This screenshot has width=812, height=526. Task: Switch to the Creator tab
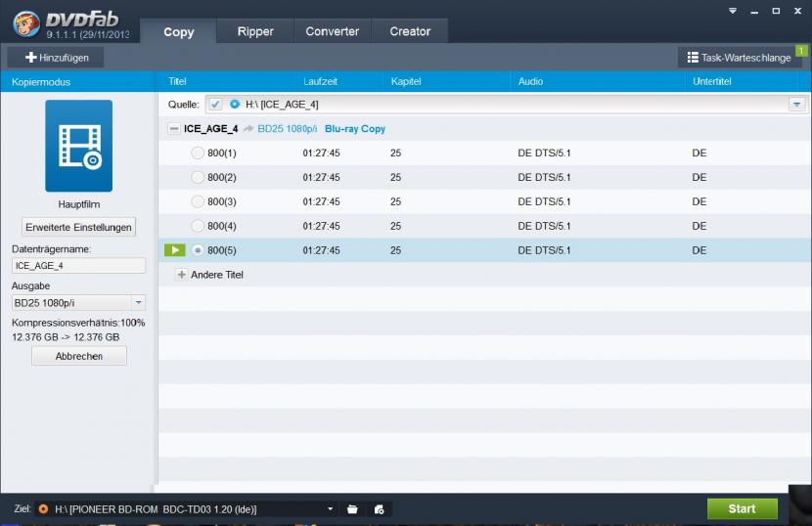click(x=410, y=31)
